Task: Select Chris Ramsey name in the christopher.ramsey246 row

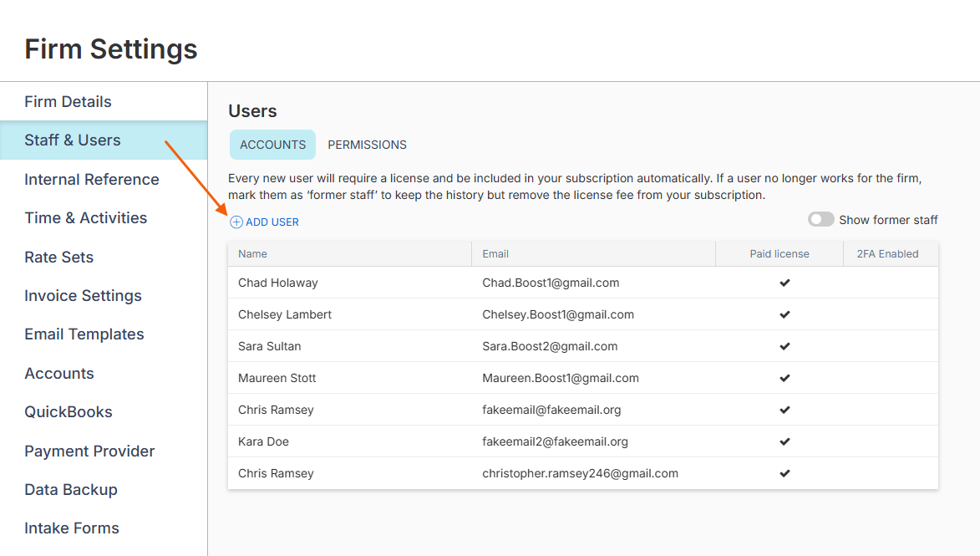Action: tap(276, 473)
